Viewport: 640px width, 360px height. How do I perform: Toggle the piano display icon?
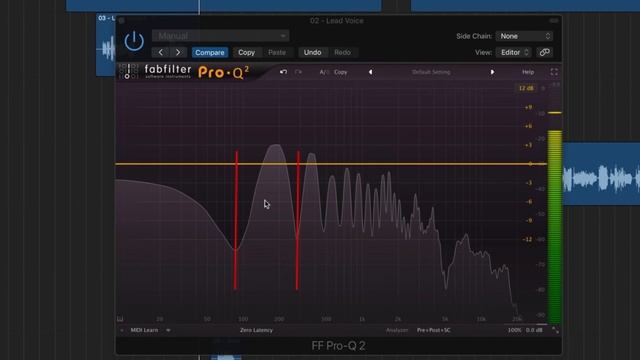click(120, 319)
